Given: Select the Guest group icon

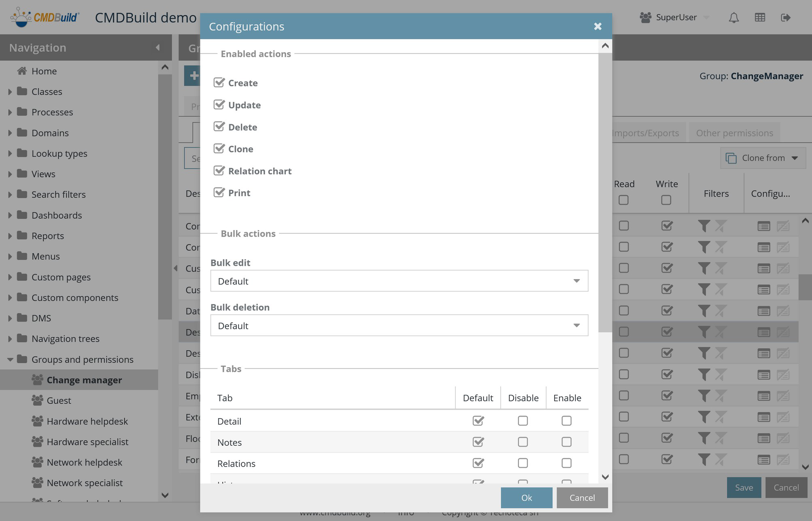Looking at the screenshot, I should click(37, 400).
